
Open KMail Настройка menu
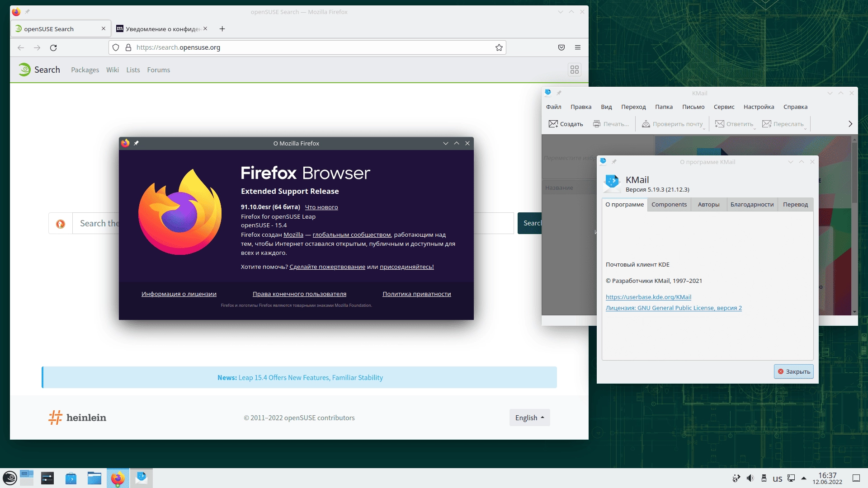tap(759, 107)
